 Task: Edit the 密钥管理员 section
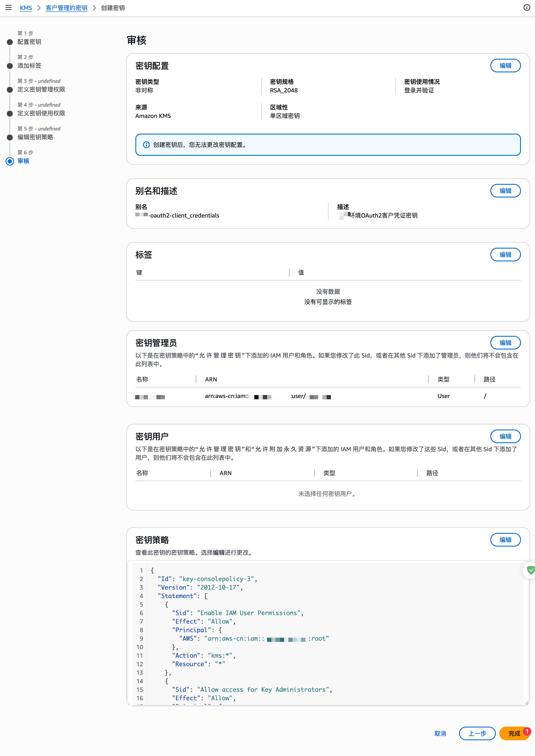[505, 343]
